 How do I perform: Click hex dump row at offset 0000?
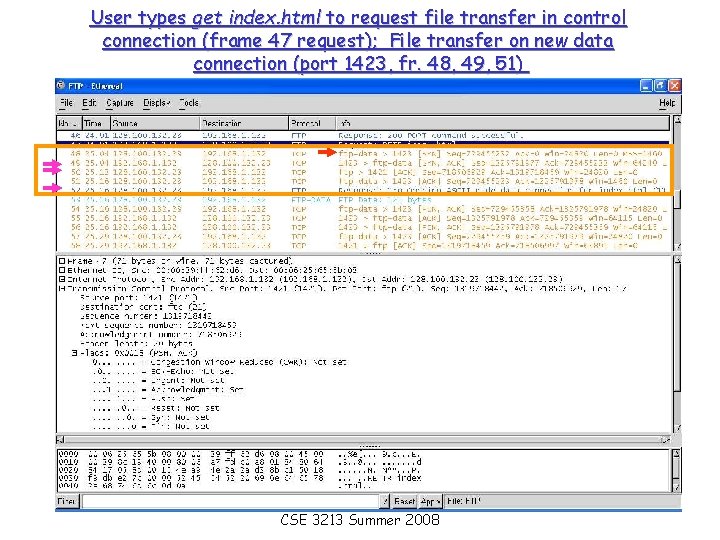pyautogui.click(x=240, y=454)
